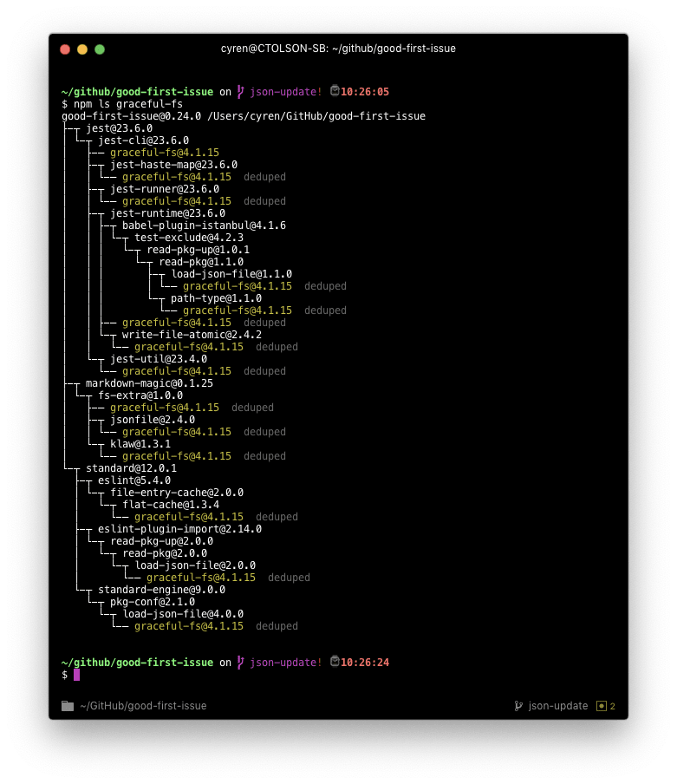
Task: Click json-update! in the last prompt
Action: point(286,662)
